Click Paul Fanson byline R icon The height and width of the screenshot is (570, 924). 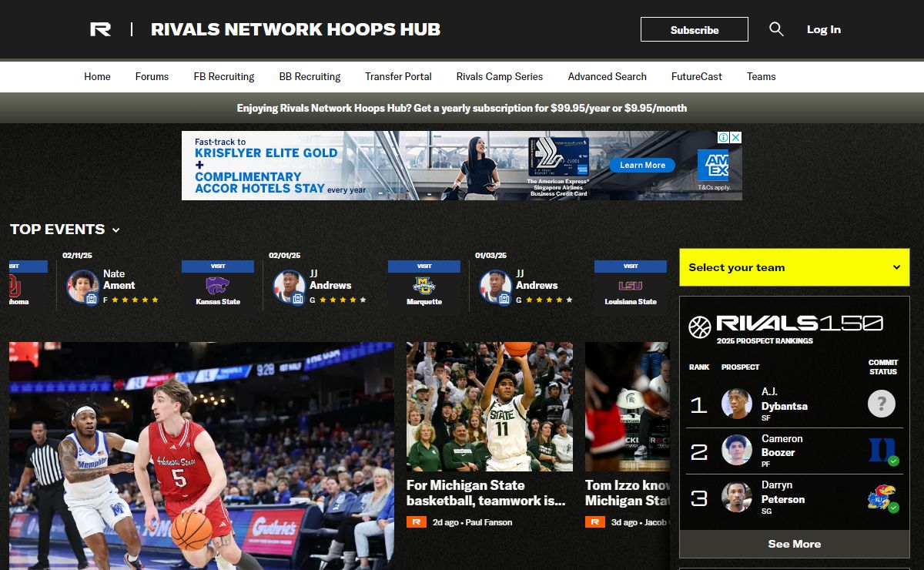(416, 522)
